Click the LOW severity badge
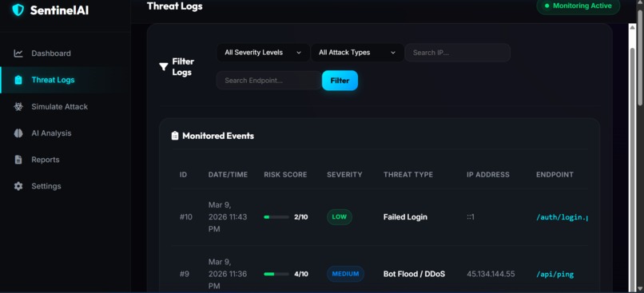Screen dimensions: 644x293 click(x=340, y=216)
